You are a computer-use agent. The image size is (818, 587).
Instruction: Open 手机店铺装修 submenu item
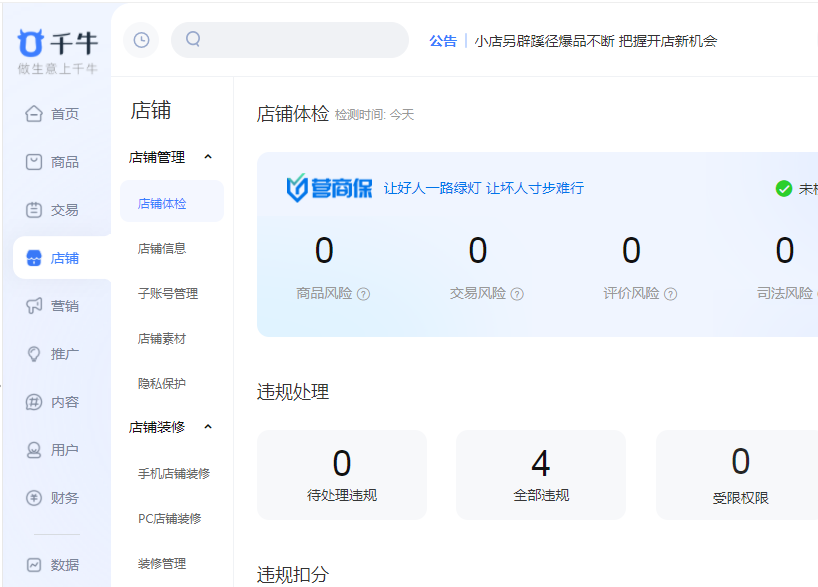tap(172, 473)
